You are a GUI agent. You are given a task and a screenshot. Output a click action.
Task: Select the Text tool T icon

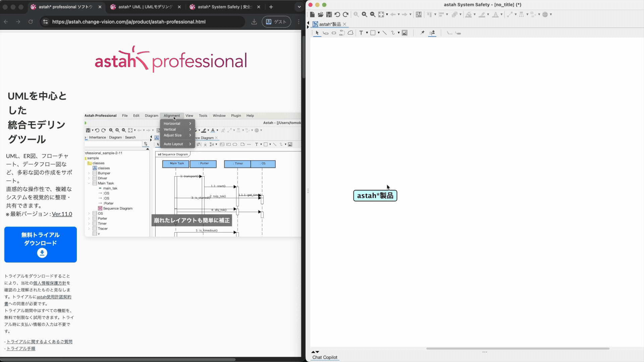tap(361, 33)
